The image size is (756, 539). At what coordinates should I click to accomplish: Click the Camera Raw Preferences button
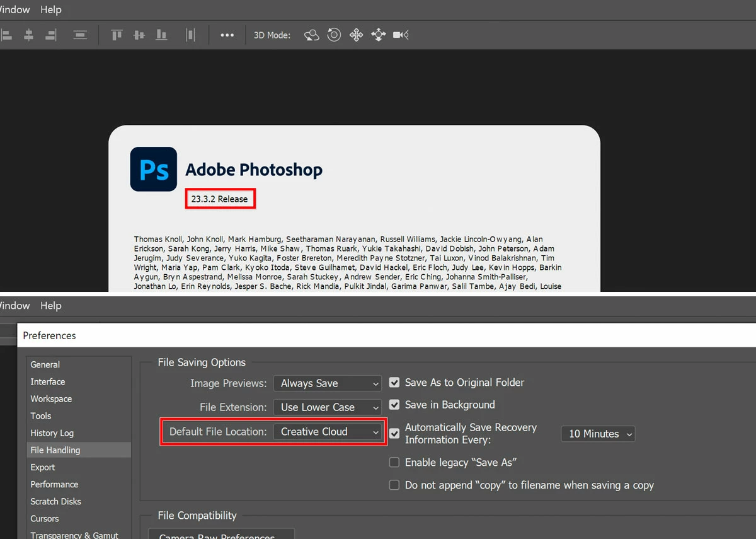click(221, 534)
